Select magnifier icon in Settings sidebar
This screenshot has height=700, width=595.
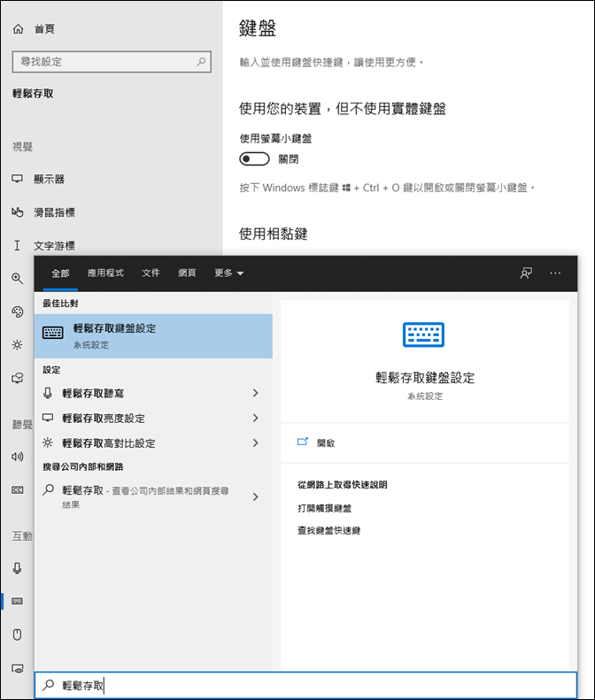[18, 279]
